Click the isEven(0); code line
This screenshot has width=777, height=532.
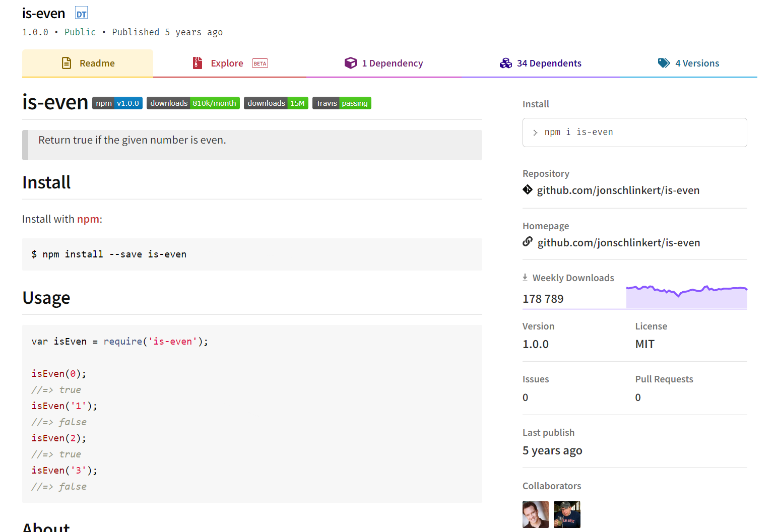point(59,374)
